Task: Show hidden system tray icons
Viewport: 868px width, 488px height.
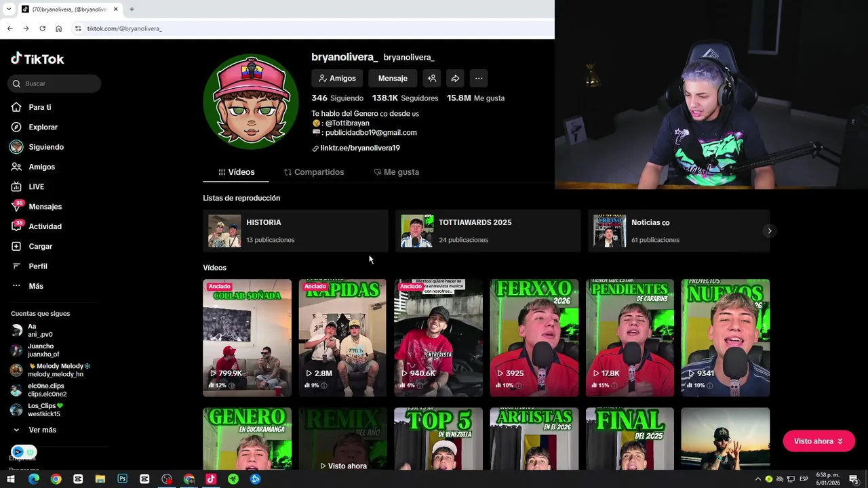Action: [758, 479]
